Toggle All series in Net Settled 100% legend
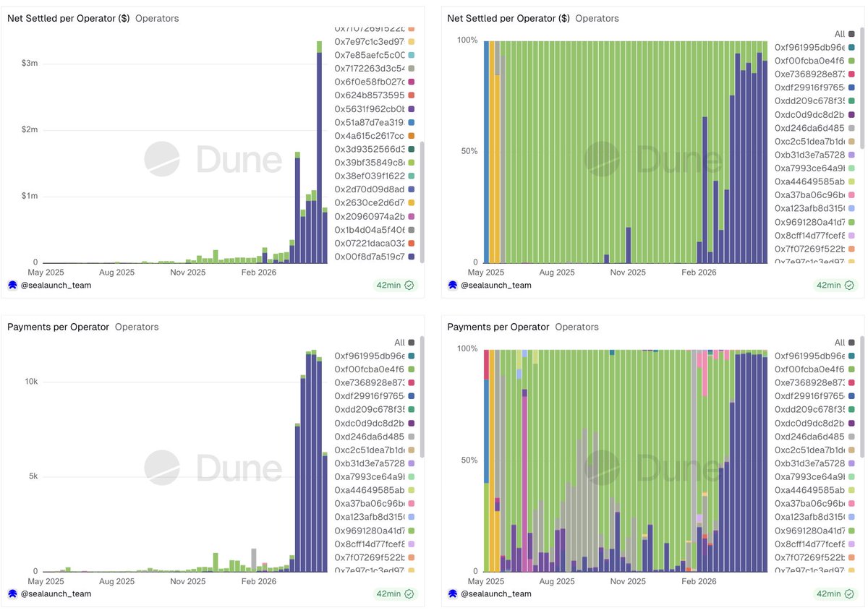Viewport: 868px width, 613px height. [845, 33]
